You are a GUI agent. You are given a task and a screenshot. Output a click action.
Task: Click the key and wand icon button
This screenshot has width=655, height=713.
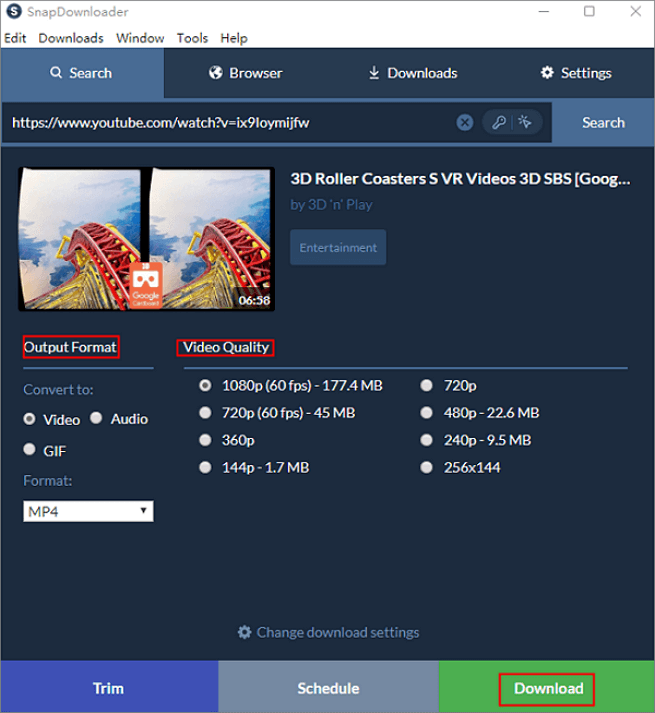(512, 122)
